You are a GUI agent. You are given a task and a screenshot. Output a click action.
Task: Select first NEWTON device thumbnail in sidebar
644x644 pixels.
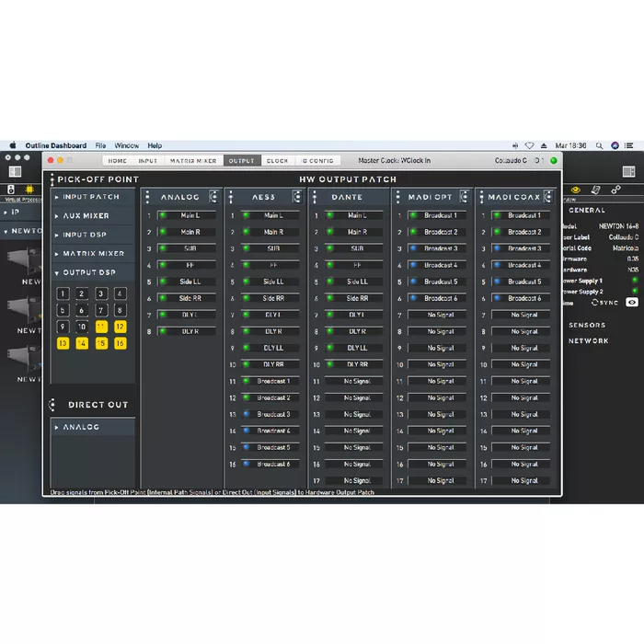coord(25,259)
